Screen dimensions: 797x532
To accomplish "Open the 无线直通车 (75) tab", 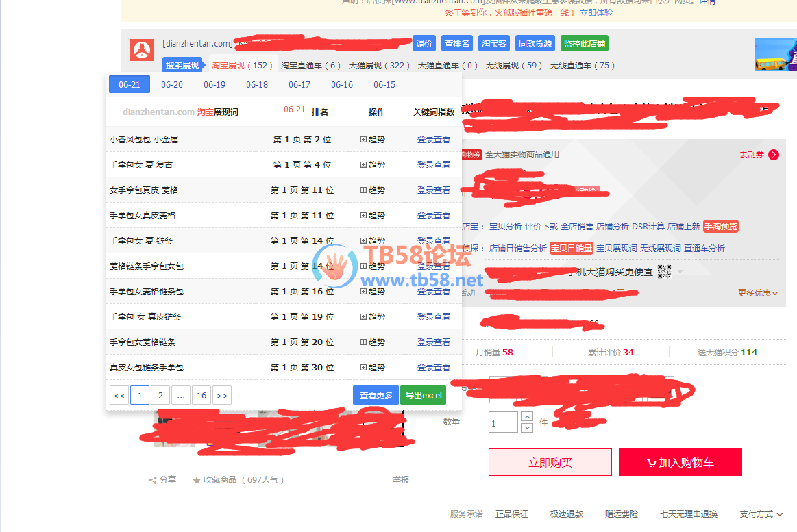I will coord(582,66).
